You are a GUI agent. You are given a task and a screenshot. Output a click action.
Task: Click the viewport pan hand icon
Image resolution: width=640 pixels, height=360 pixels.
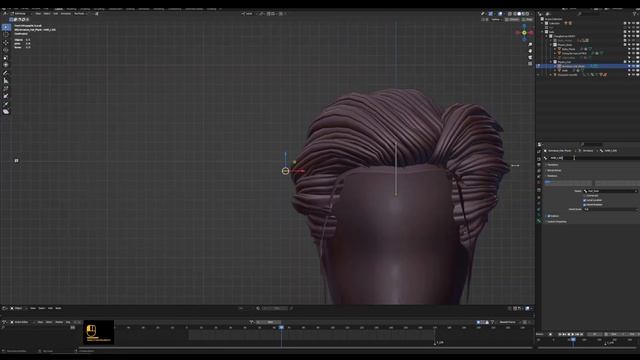530,51
